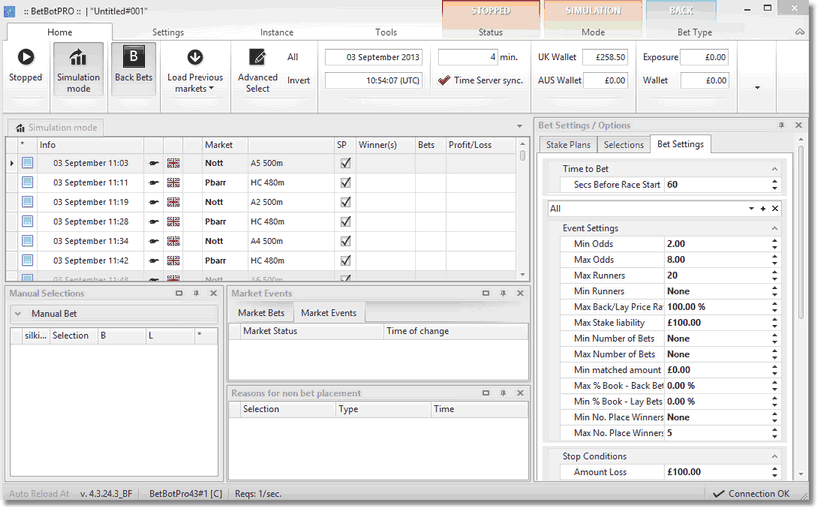Maximize Reasons for non bet placement panel
This screenshot has width=818, height=509.
click(x=486, y=393)
